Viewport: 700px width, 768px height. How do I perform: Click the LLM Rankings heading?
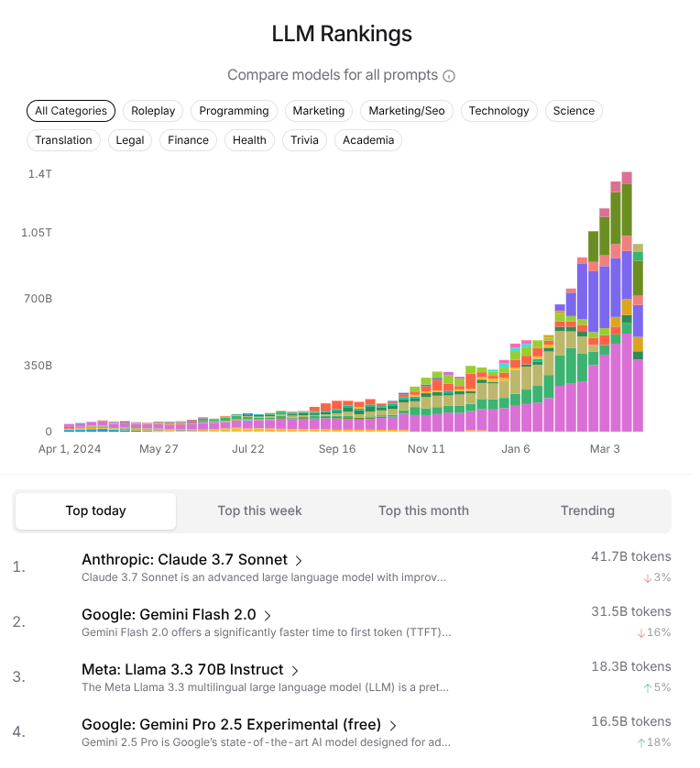point(342,34)
